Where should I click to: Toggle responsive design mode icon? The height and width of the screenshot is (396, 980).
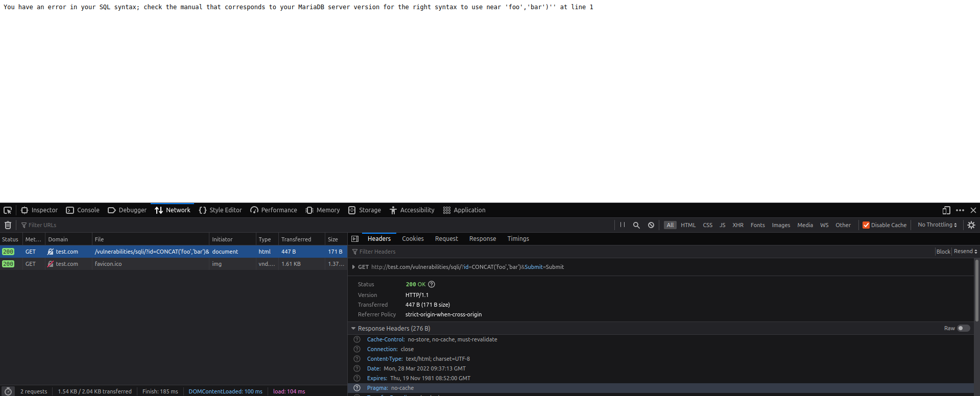pyautogui.click(x=946, y=210)
